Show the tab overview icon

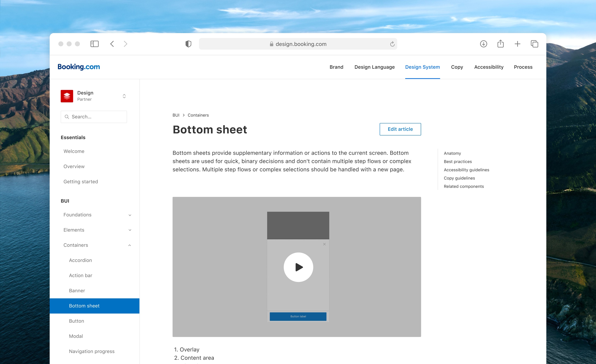click(x=534, y=44)
